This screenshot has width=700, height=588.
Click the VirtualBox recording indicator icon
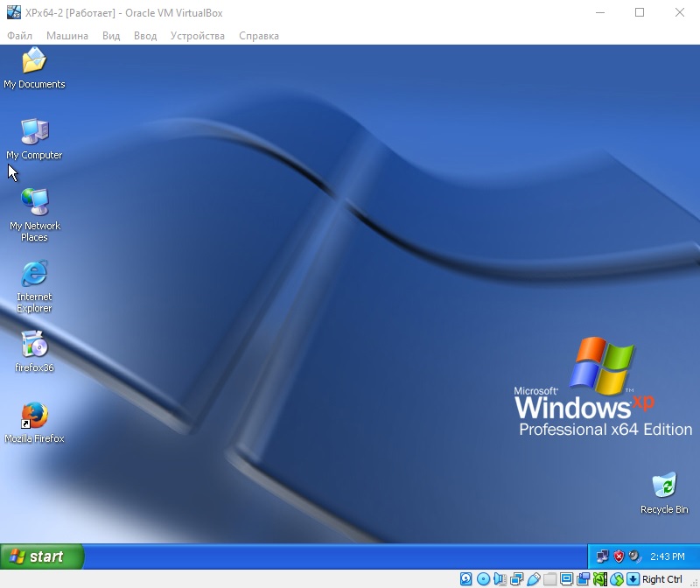[583, 579]
